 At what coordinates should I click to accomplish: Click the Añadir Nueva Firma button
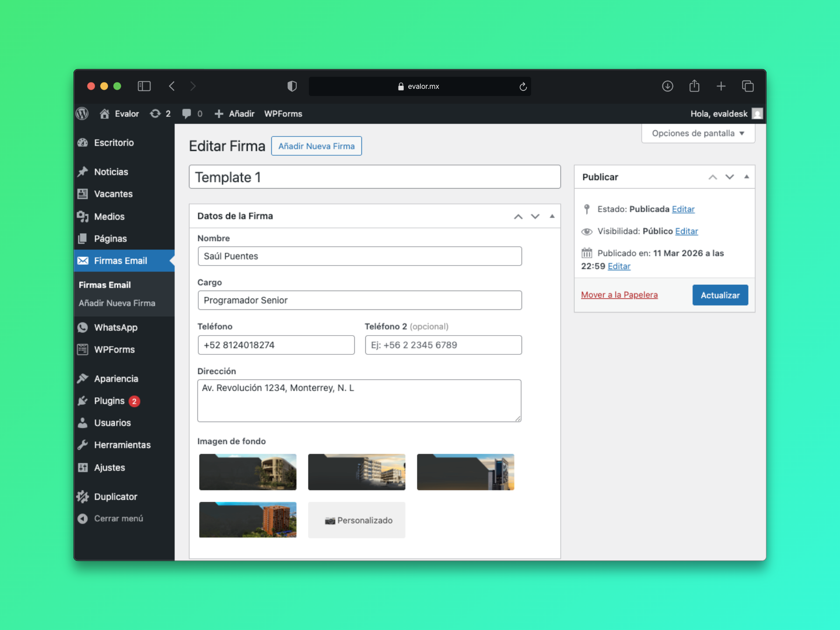(x=316, y=146)
